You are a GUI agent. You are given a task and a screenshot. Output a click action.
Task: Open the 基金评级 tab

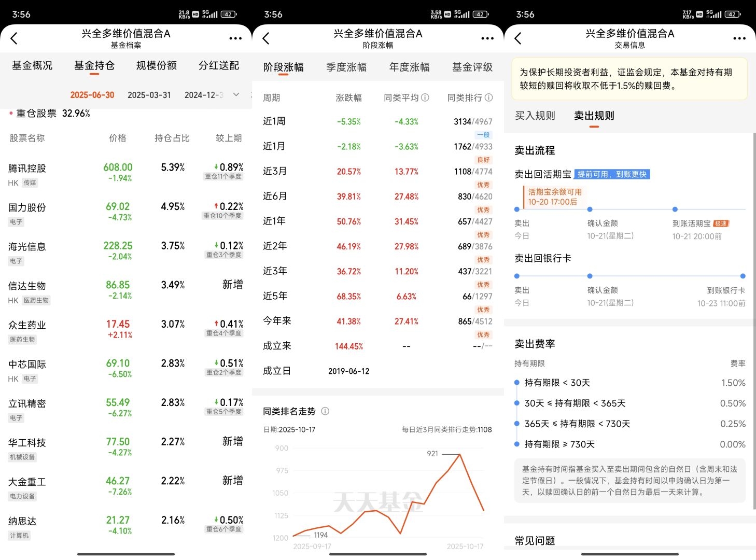click(x=472, y=67)
